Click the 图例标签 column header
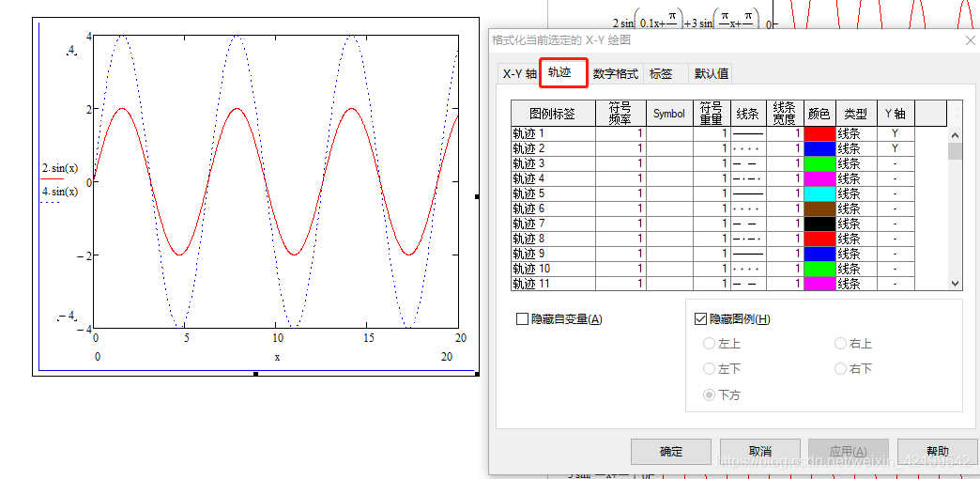The width and height of the screenshot is (980, 479). 553,114
